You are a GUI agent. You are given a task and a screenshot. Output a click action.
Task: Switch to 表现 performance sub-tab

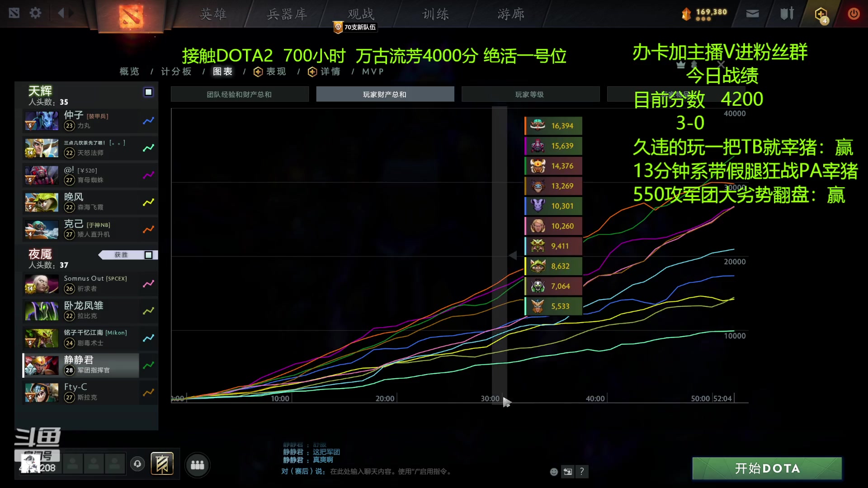point(270,71)
